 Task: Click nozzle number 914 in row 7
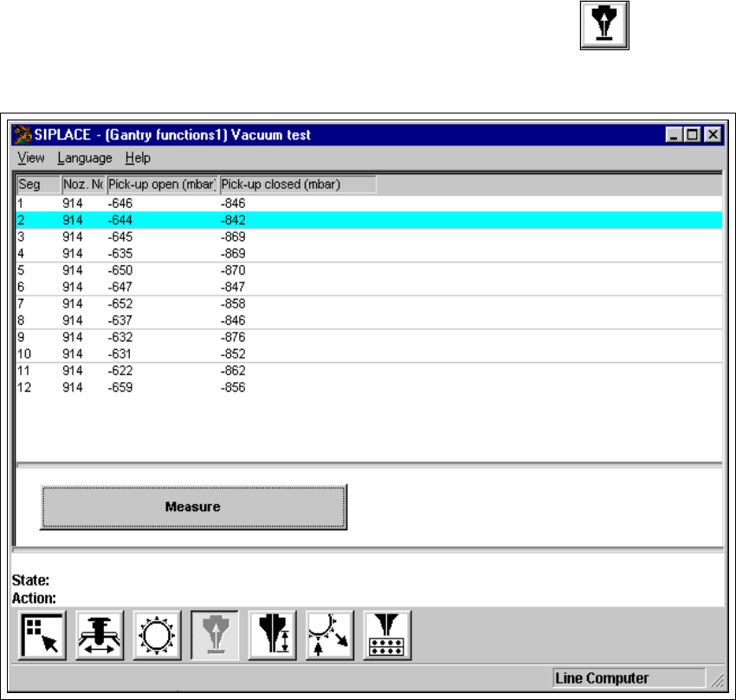(x=73, y=304)
